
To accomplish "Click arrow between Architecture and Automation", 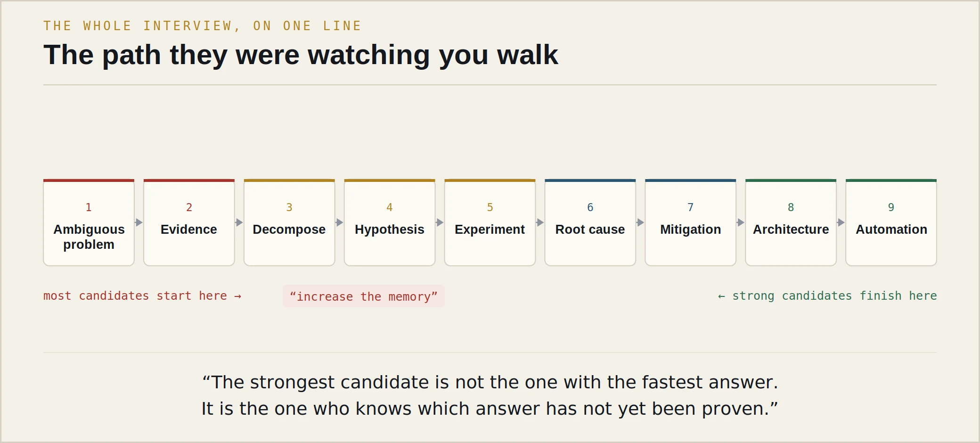I will pos(841,222).
